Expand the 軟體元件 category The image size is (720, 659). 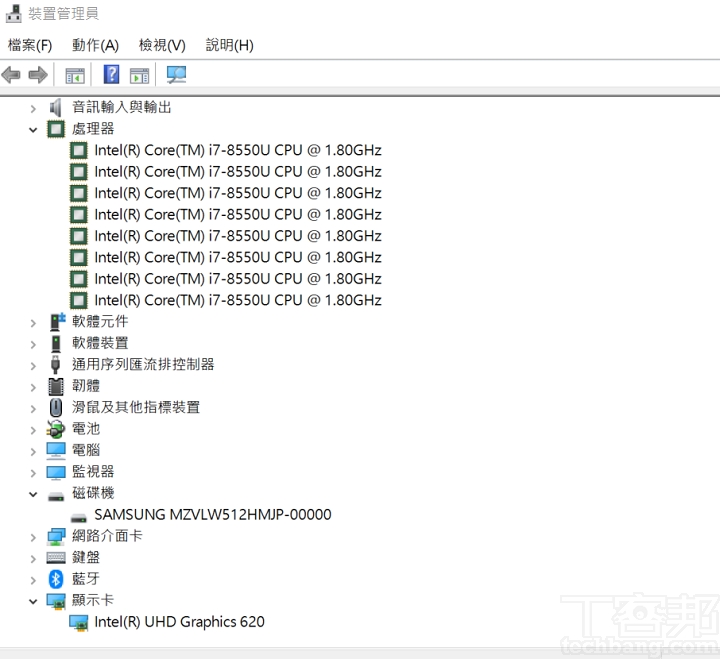(x=33, y=323)
